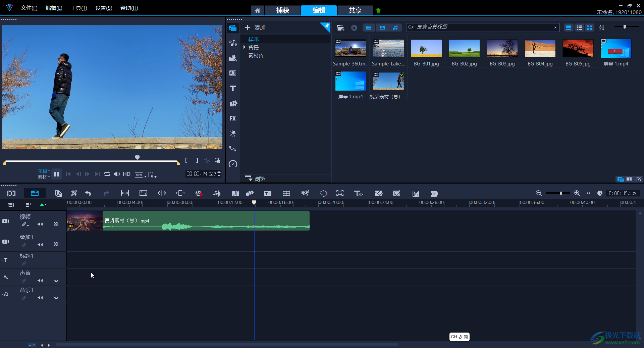Open the Sound Mixer tool
Image resolution: width=644 pixels, height=348 pixels.
coord(217,193)
